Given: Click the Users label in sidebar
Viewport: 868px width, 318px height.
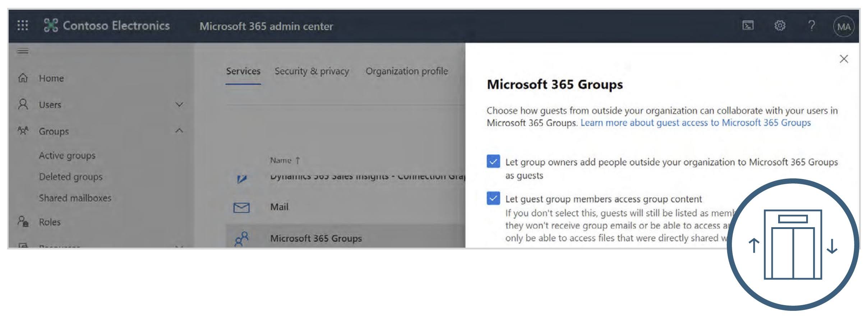Looking at the screenshot, I should [50, 105].
